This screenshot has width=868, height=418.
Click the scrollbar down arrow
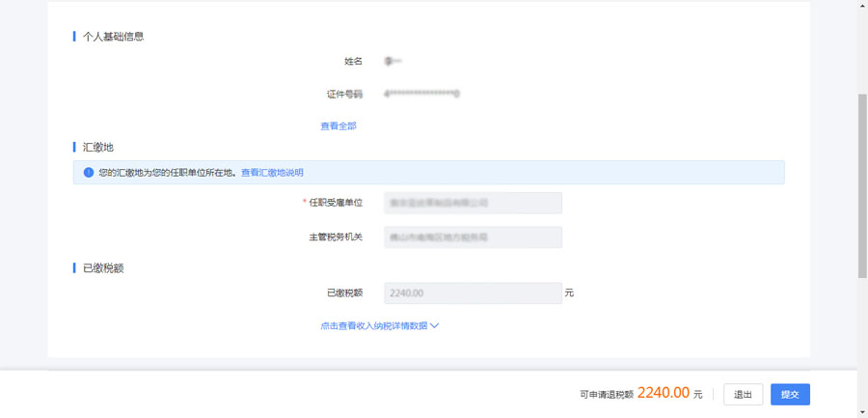[x=862, y=412]
